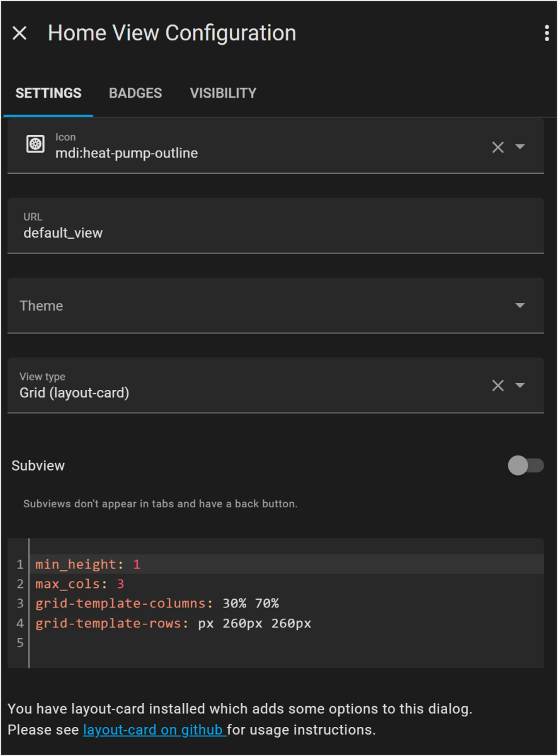Clear the View type selection
The width and height of the screenshot is (558, 756).
pyautogui.click(x=498, y=385)
